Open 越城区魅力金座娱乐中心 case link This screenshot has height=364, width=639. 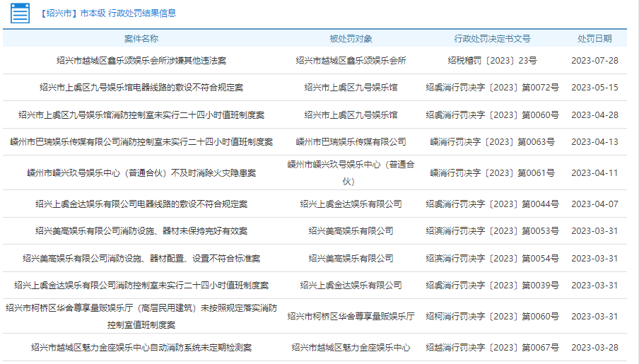click(x=141, y=348)
